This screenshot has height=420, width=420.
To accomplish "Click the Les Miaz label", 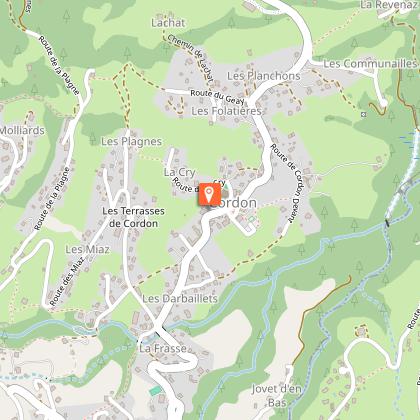I will [87, 249].
